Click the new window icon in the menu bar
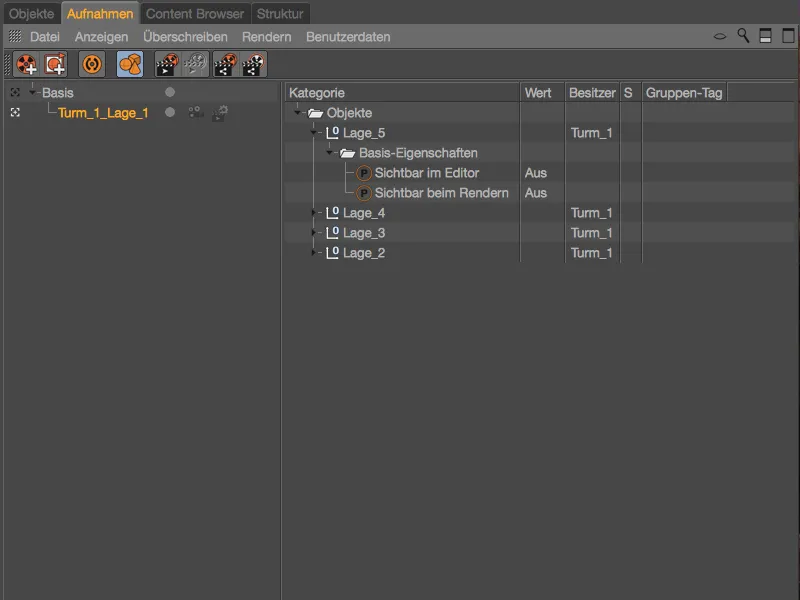The width and height of the screenshot is (800, 600). click(788, 36)
